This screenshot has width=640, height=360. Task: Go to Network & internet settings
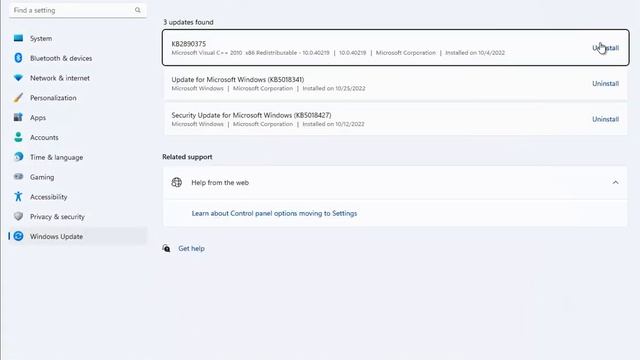(x=78, y=78)
